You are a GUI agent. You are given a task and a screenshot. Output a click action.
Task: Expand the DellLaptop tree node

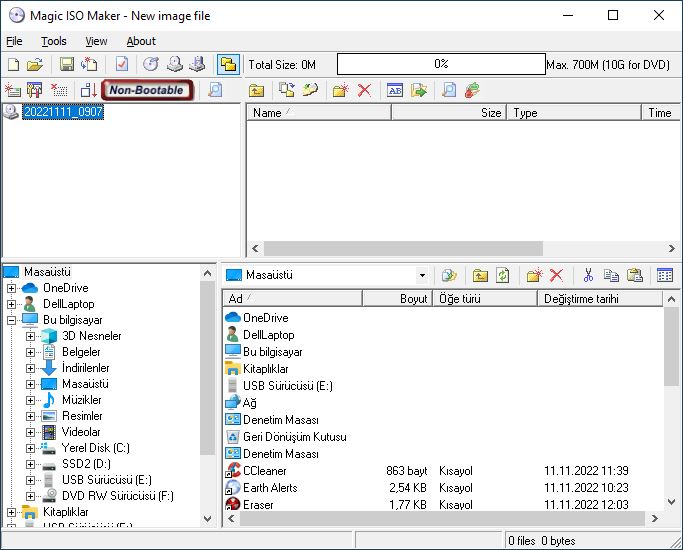coord(12,304)
